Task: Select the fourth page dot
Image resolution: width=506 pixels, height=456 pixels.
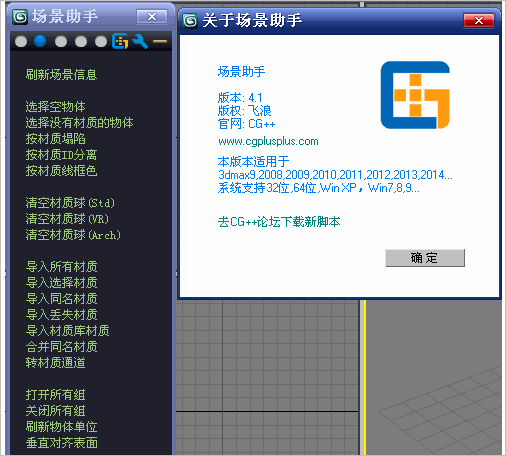Action: coord(81,42)
